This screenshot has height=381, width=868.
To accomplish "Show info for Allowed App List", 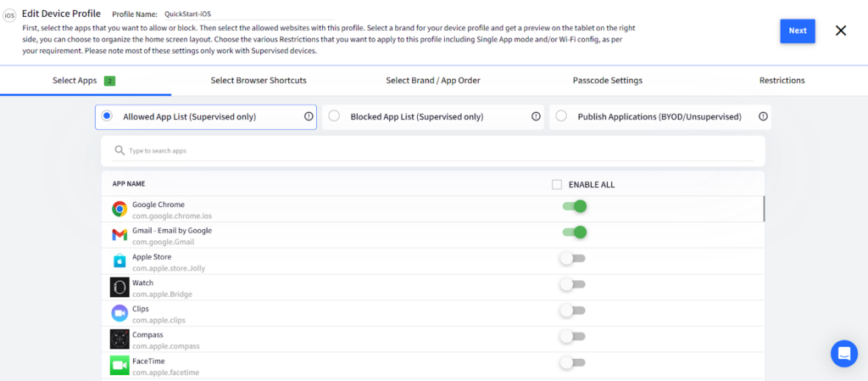I will pos(309,116).
